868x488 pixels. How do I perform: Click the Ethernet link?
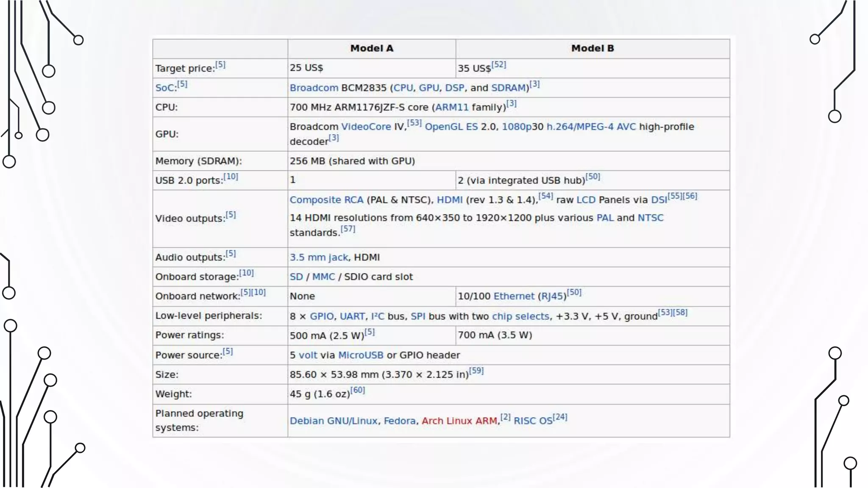pyautogui.click(x=514, y=296)
